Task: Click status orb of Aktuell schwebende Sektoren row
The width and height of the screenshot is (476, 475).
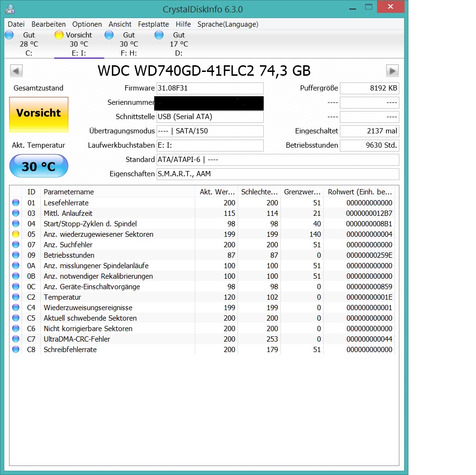Action: [x=16, y=318]
